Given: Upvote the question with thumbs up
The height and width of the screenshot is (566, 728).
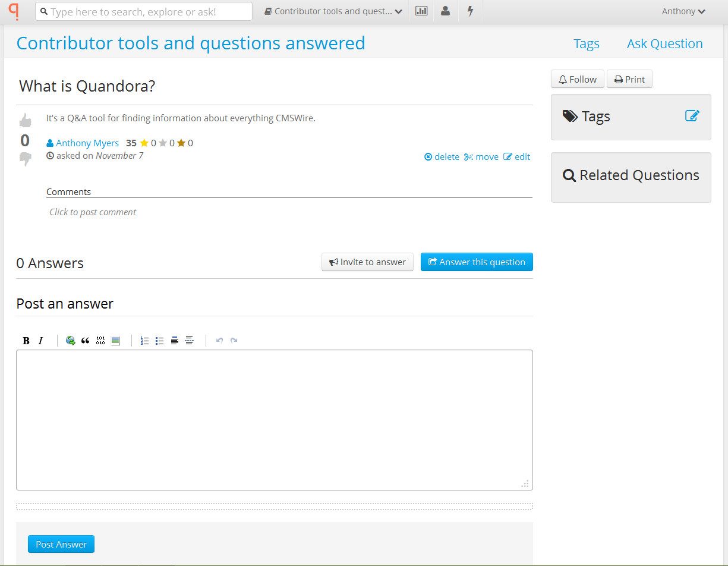Looking at the screenshot, I should point(25,121).
